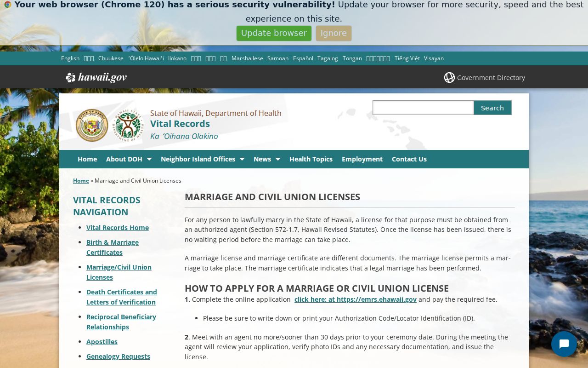Click the hawaii.gov logo

pyautogui.click(x=96, y=77)
